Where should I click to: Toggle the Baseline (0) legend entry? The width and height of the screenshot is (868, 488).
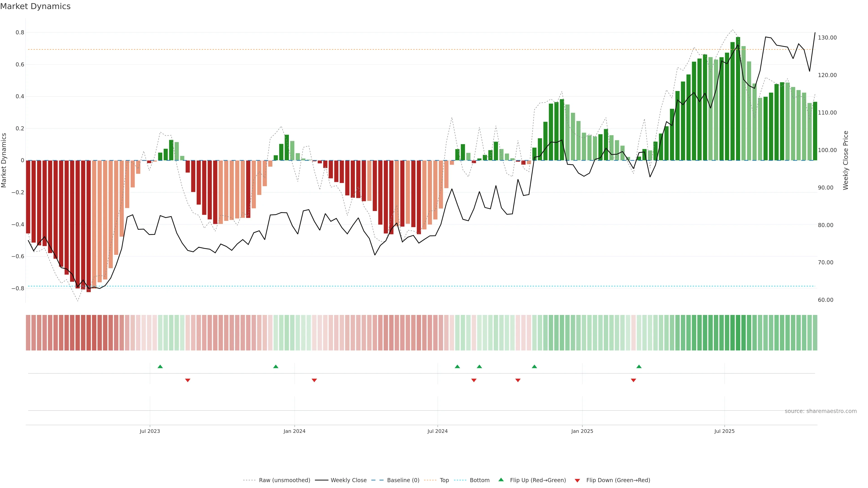403,480
